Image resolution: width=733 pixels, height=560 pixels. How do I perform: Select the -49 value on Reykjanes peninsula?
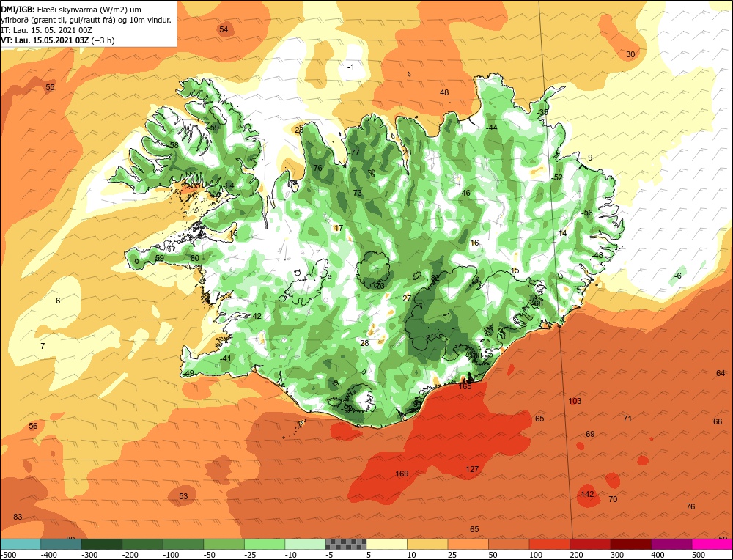pos(188,373)
